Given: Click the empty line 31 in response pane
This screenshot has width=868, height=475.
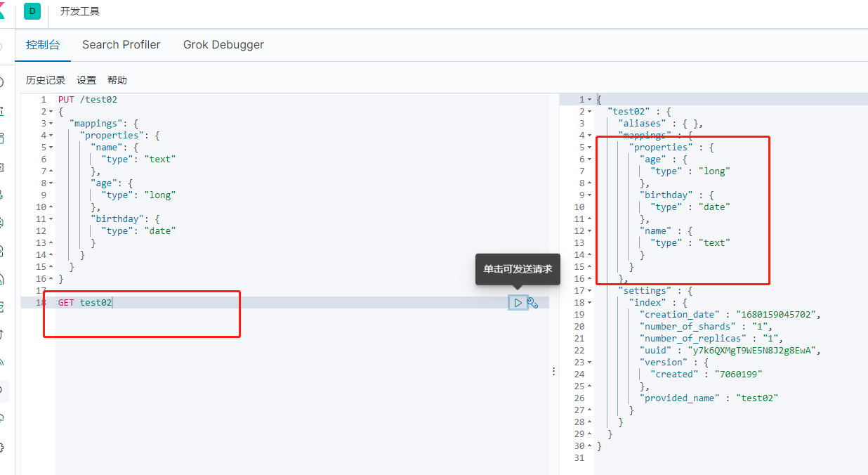Looking at the screenshot, I should click(x=730, y=458).
